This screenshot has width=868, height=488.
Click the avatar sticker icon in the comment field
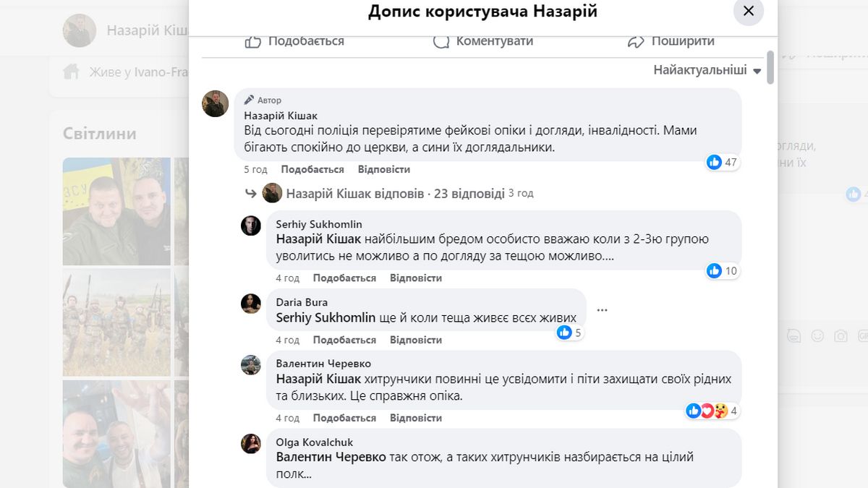pyautogui.click(x=793, y=335)
